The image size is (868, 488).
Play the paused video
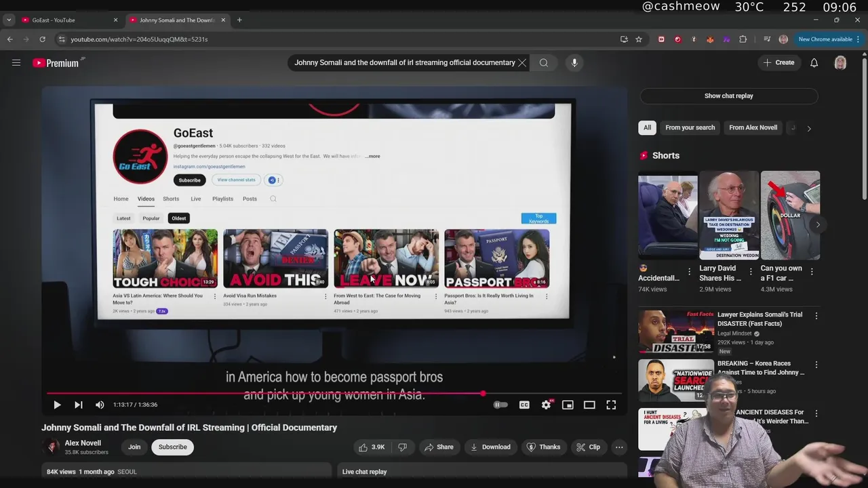tap(57, 405)
